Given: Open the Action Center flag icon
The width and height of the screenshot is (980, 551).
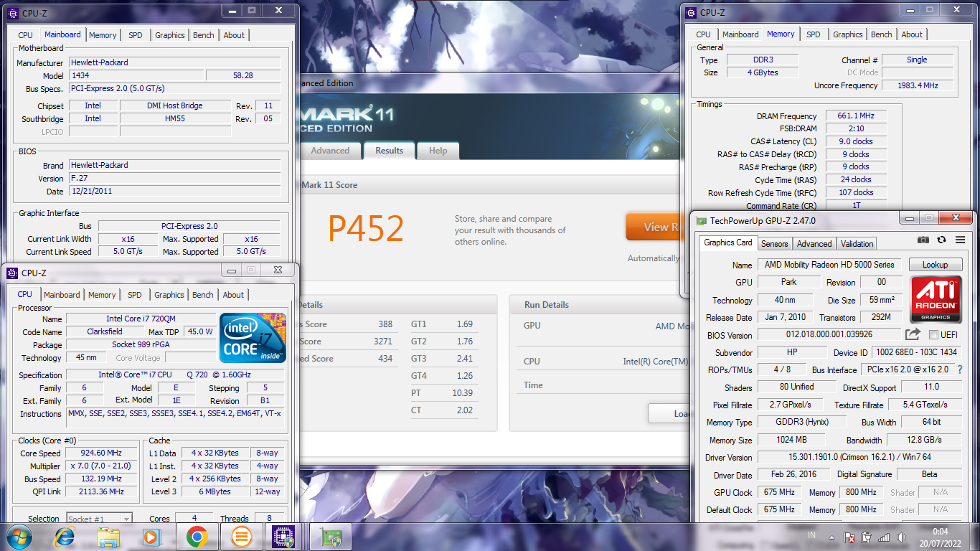Looking at the screenshot, I should pos(849,537).
